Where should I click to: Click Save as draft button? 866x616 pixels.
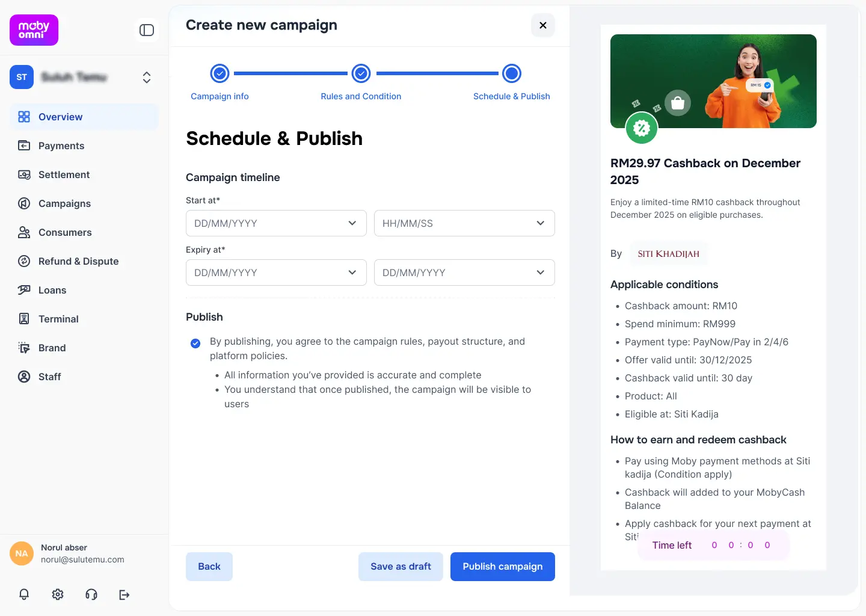click(x=401, y=567)
